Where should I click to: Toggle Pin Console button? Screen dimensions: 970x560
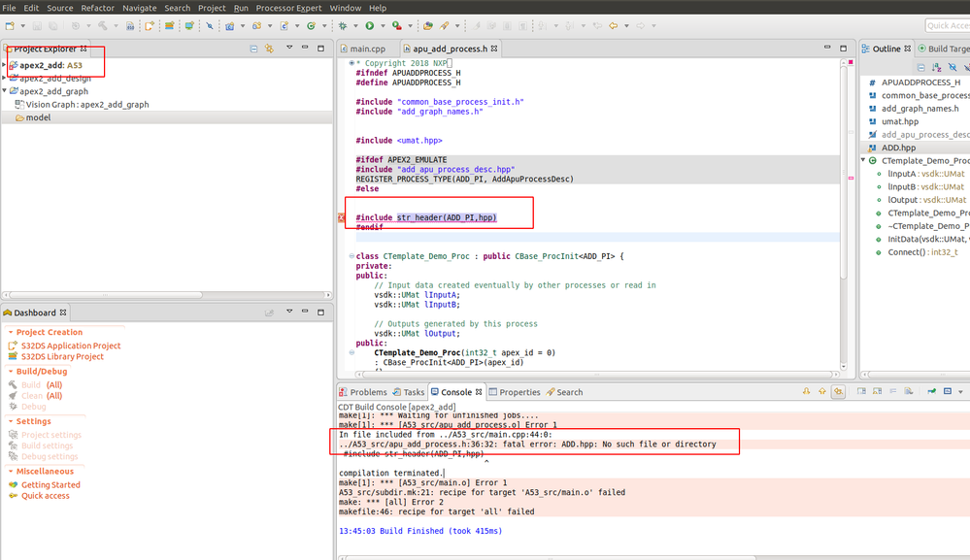[931, 391]
